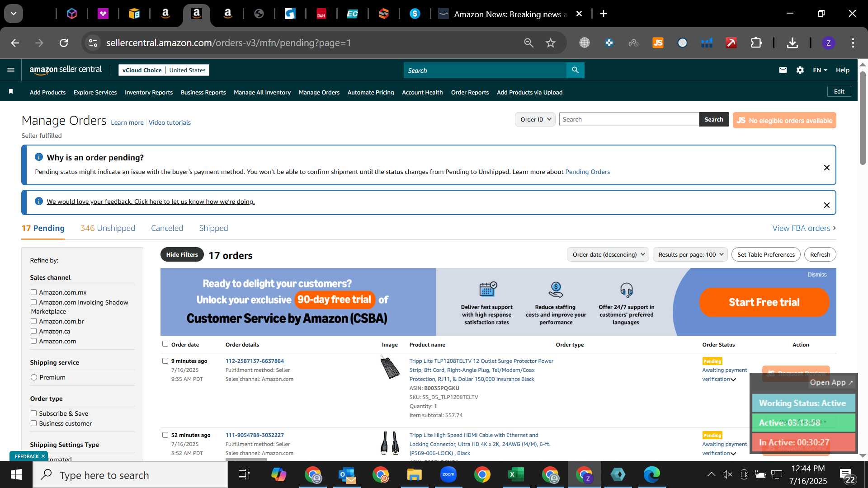The width and height of the screenshot is (868, 488).
Task: Open the browser downloads icon
Action: 792,43
